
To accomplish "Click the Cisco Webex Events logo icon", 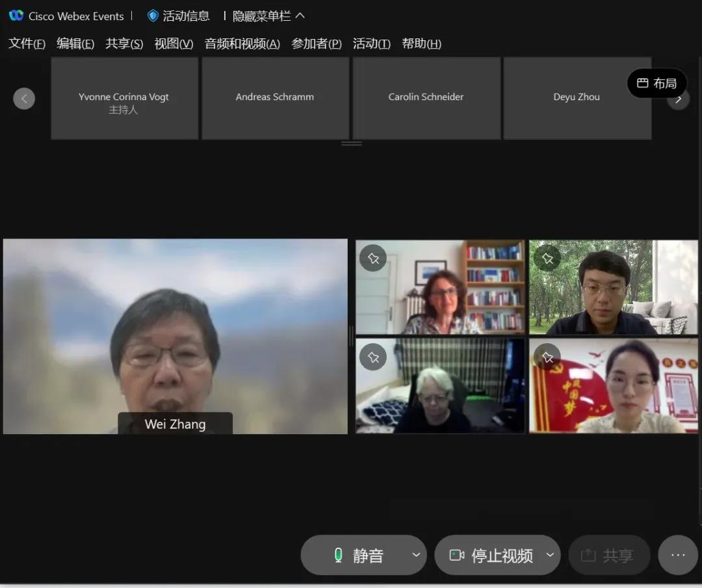I will click(x=16, y=16).
